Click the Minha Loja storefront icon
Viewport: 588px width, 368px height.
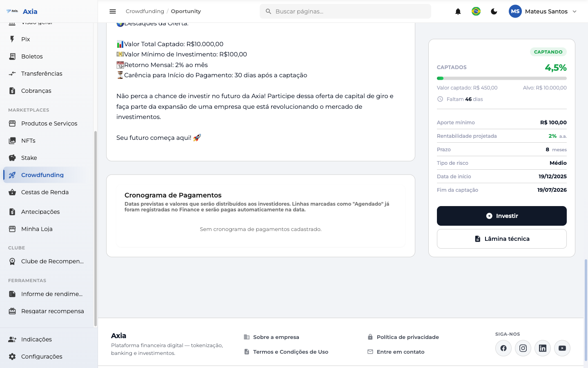point(12,229)
